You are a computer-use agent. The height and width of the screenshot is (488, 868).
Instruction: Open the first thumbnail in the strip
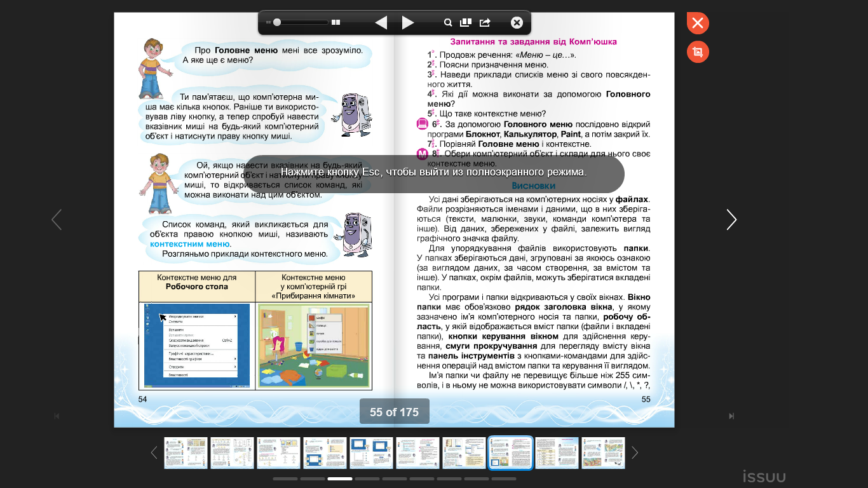pyautogui.click(x=186, y=453)
